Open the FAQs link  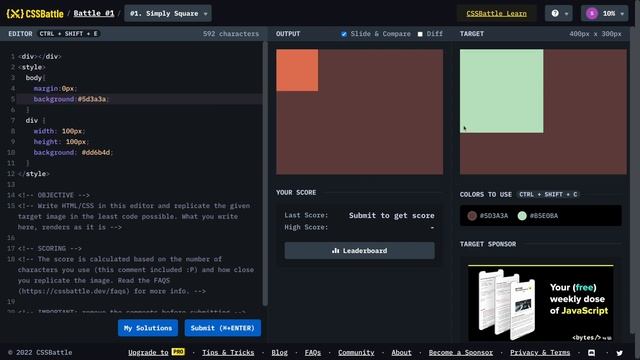tap(313, 352)
